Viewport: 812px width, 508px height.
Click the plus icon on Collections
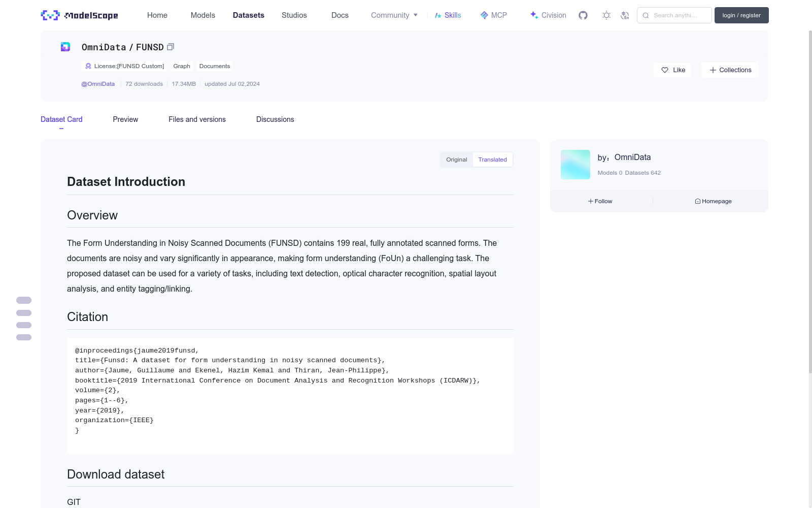pos(713,70)
